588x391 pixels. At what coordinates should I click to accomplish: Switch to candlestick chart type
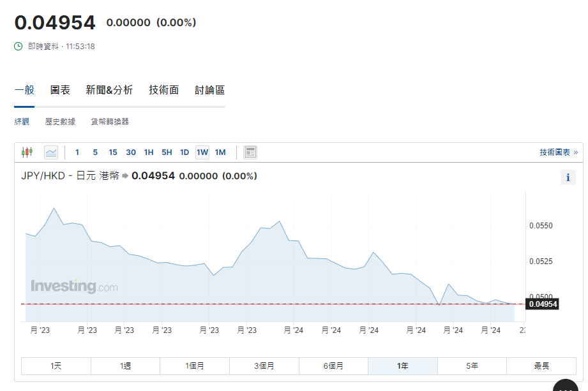click(x=27, y=152)
